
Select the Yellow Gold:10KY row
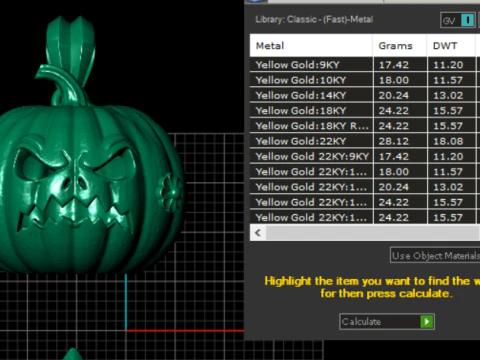365,80
